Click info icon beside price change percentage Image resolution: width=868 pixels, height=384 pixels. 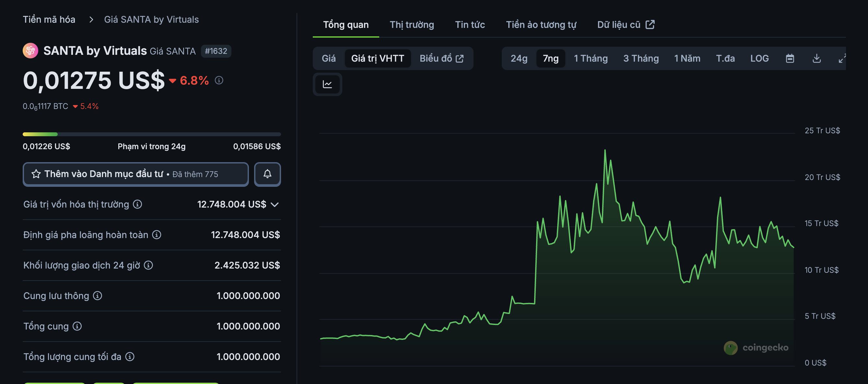pyautogui.click(x=219, y=80)
